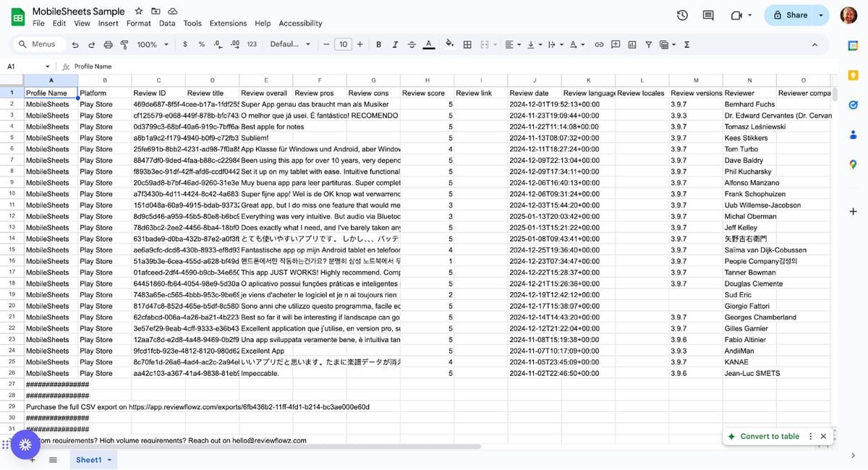Click the Redo arrow in toolbar

click(x=90, y=44)
